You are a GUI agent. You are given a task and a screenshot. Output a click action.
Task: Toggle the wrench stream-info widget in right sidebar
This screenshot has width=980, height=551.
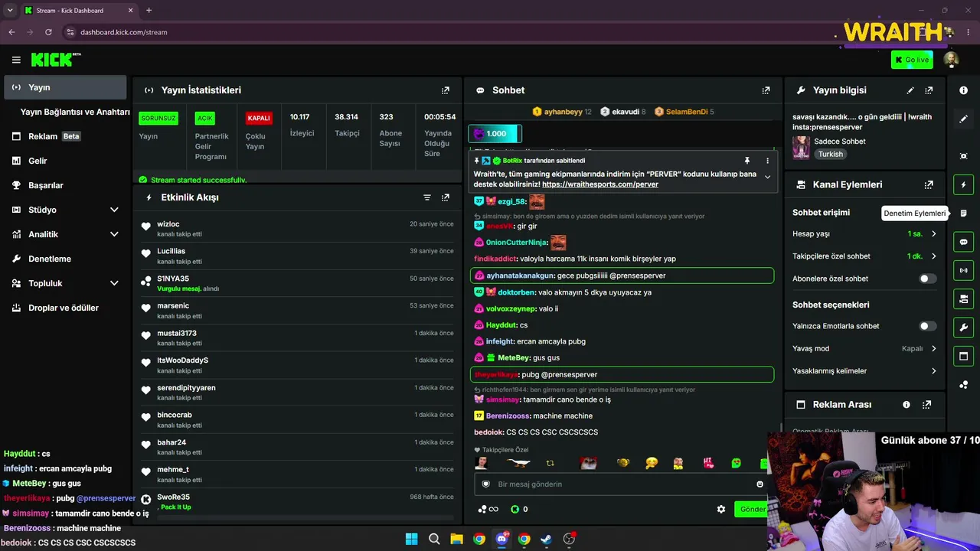[963, 328]
